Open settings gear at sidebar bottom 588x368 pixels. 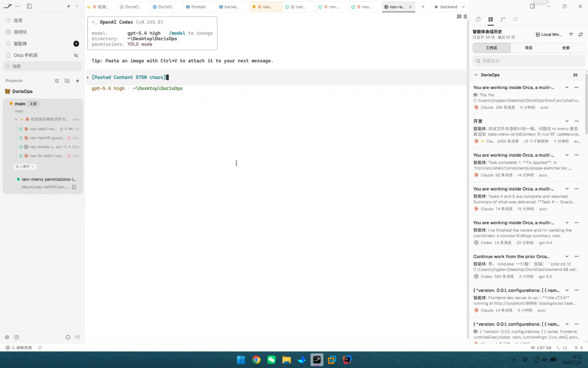(x=7, y=337)
